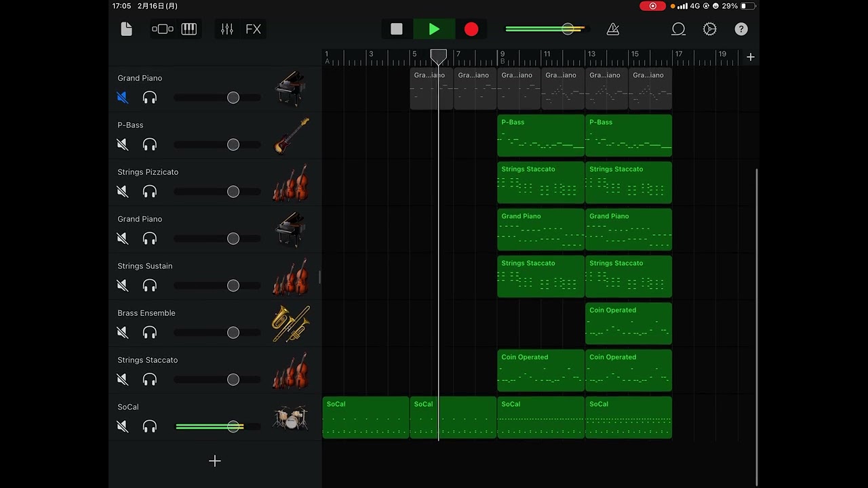
Task: Click bar 9 on the timeline ruler
Action: click(x=502, y=54)
